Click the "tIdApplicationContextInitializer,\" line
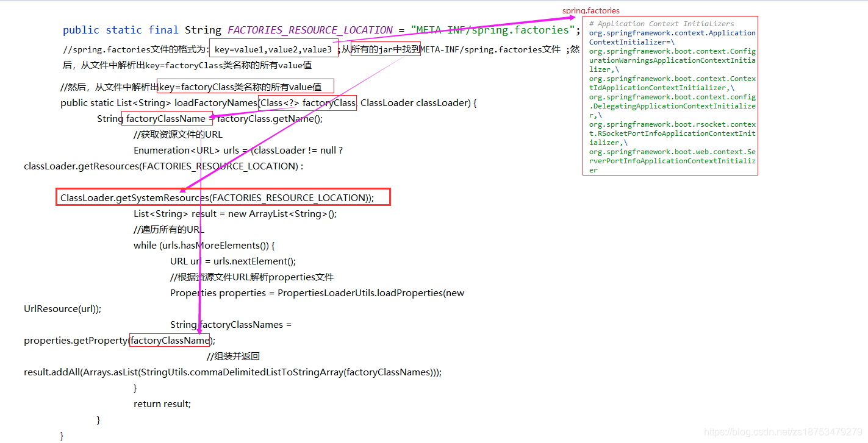 [x=662, y=88]
